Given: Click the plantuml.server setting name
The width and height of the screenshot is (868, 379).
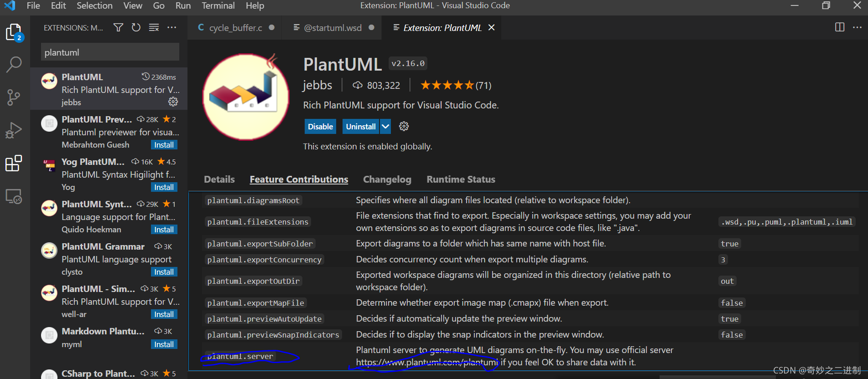Looking at the screenshot, I should (240, 356).
